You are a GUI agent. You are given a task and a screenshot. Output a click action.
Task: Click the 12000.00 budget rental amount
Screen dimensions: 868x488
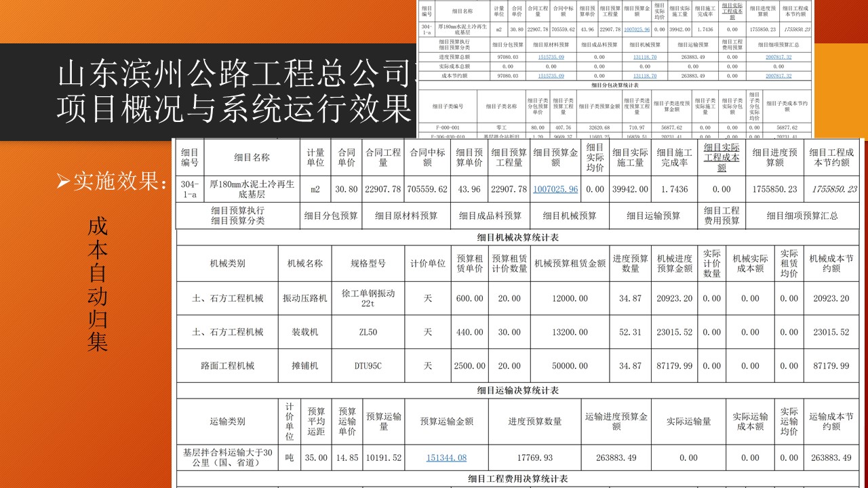pos(570,298)
